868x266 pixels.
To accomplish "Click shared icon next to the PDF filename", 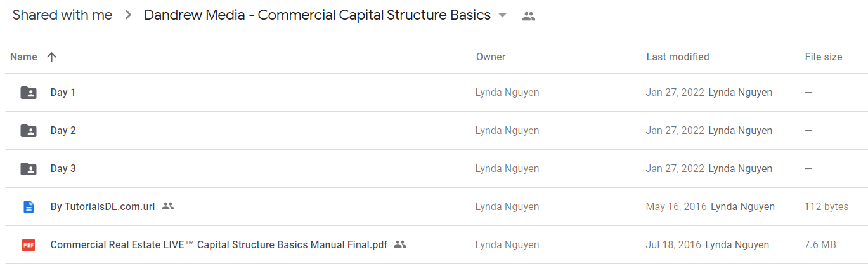I will coord(400,244).
